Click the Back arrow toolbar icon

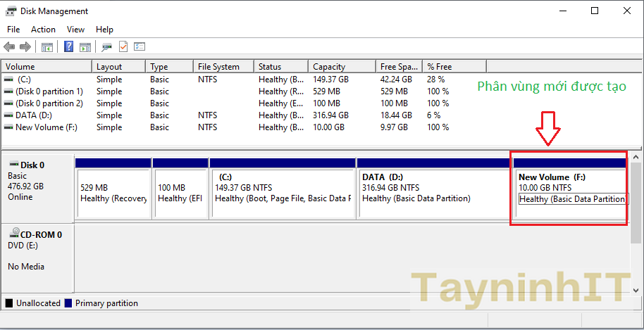click(x=9, y=47)
